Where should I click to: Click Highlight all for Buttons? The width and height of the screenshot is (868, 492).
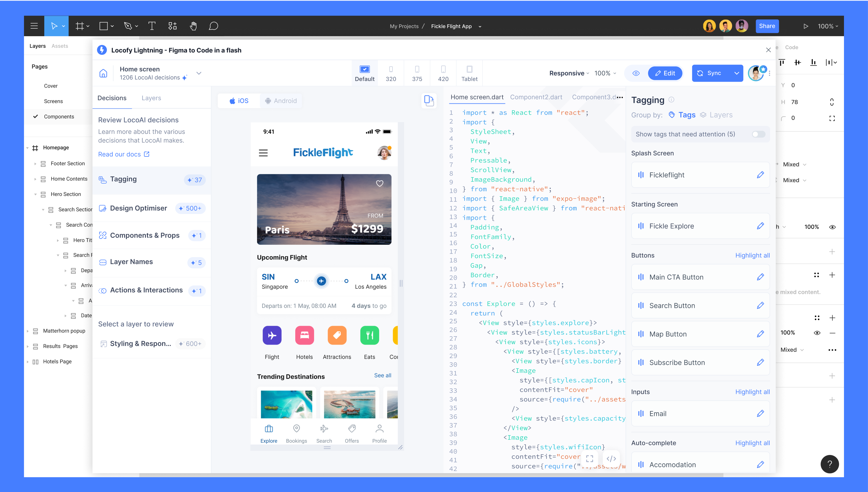tap(753, 255)
